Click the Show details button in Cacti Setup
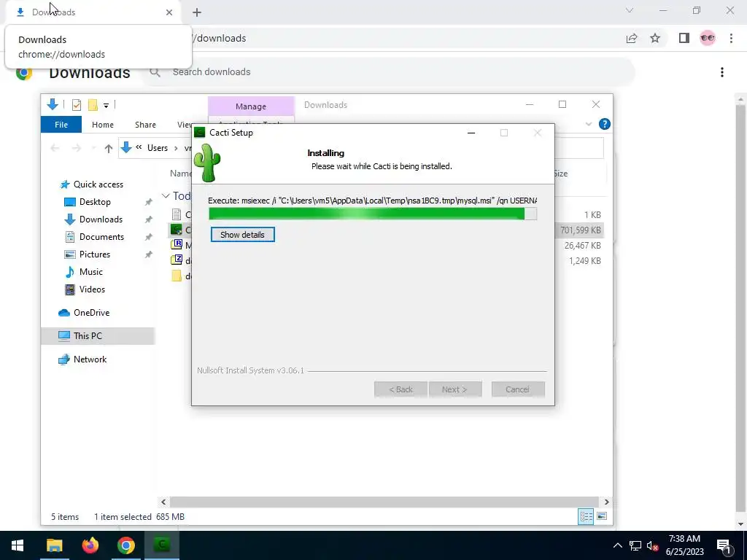Image resolution: width=747 pixels, height=560 pixels. [242, 235]
